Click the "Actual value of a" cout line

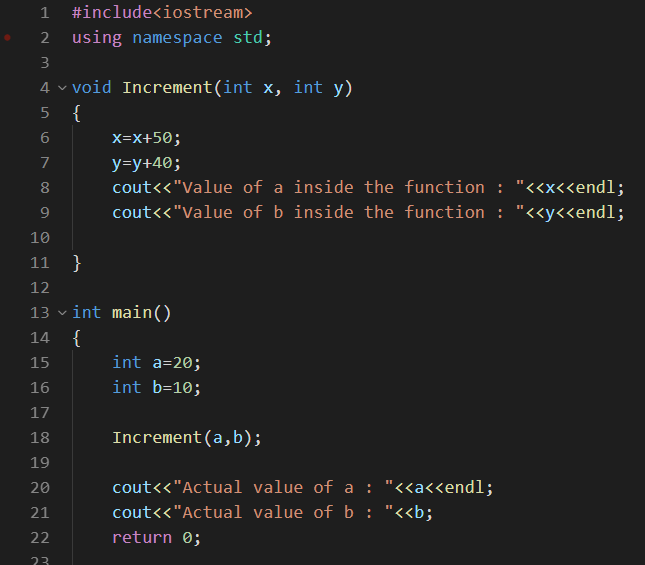coord(303,488)
